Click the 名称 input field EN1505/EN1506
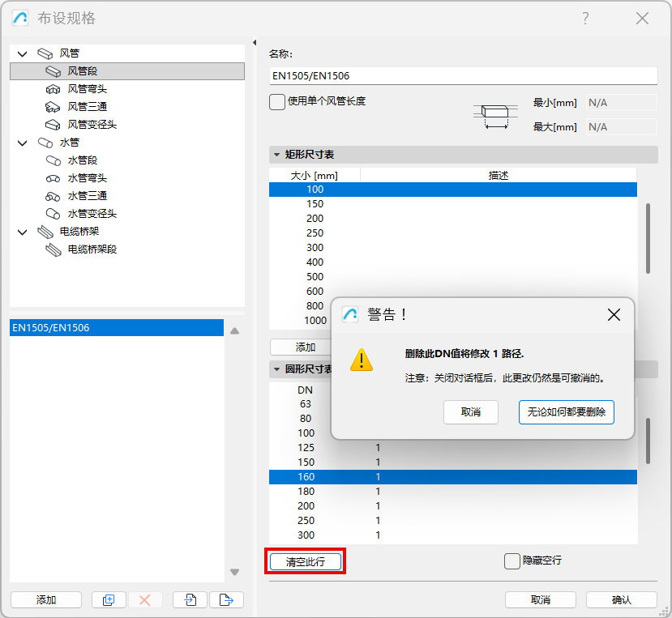Screen dimensions: 672x618 coord(464,76)
